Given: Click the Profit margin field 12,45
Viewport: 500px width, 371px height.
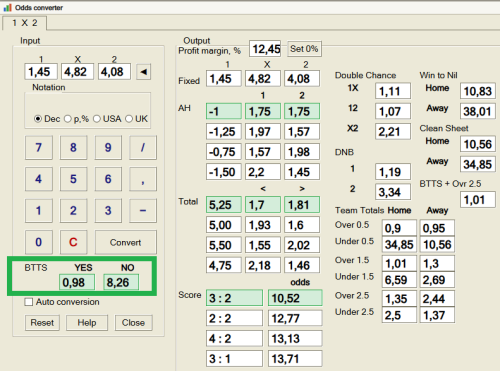Looking at the screenshot, I should click(x=265, y=49).
